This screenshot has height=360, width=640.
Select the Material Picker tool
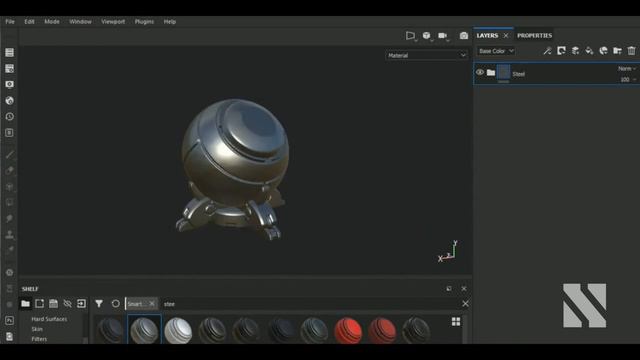click(9, 250)
